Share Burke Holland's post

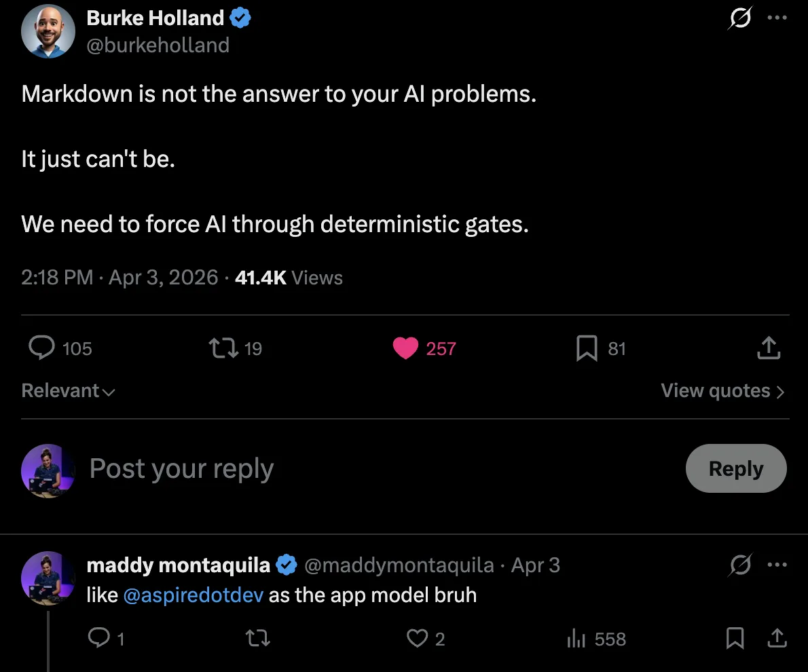tap(768, 348)
